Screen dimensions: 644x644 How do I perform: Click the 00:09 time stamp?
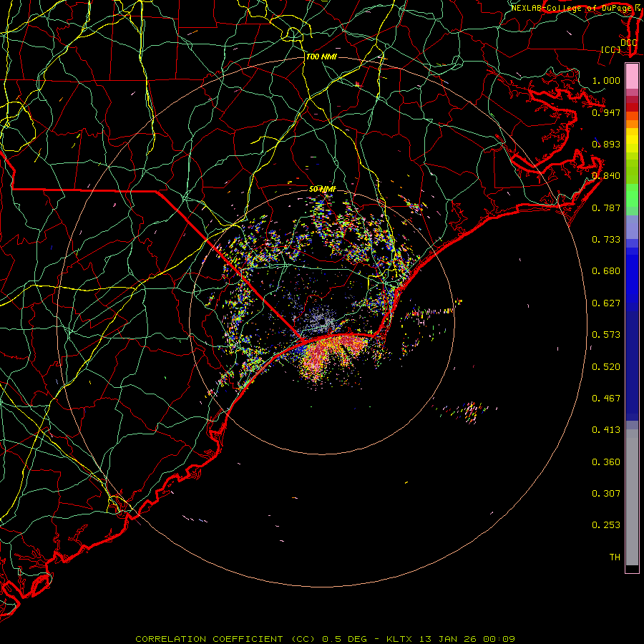click(x=499, y=639)
